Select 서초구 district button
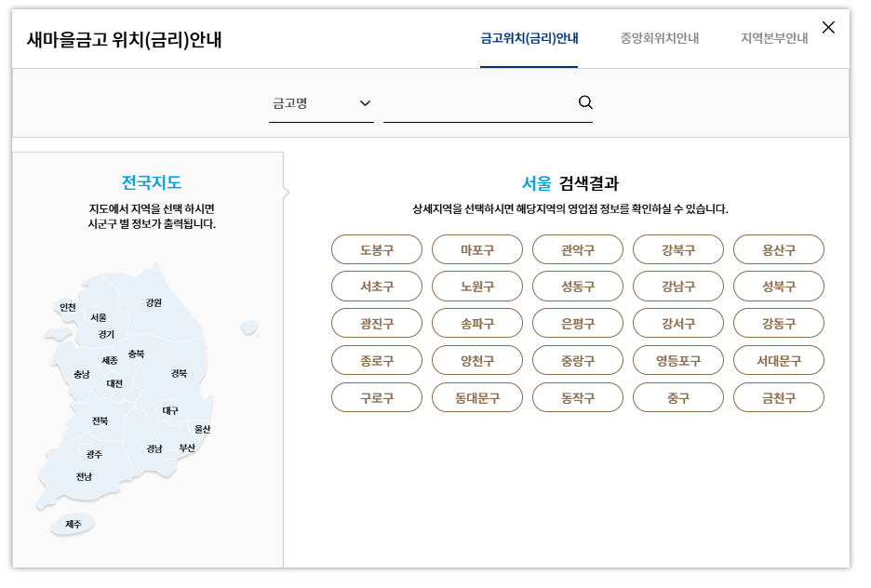This screenshot has height=588, width=871. point(377,286)
